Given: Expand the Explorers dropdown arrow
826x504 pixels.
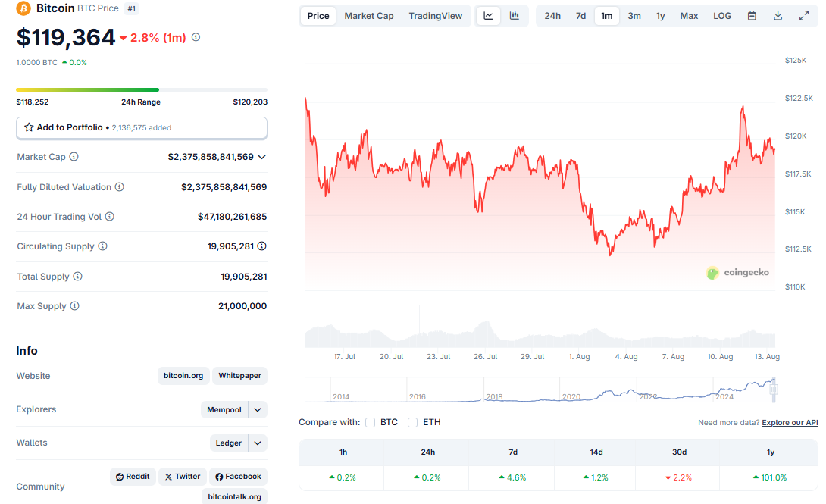Looking at the screenshot, I should (258, 410).
